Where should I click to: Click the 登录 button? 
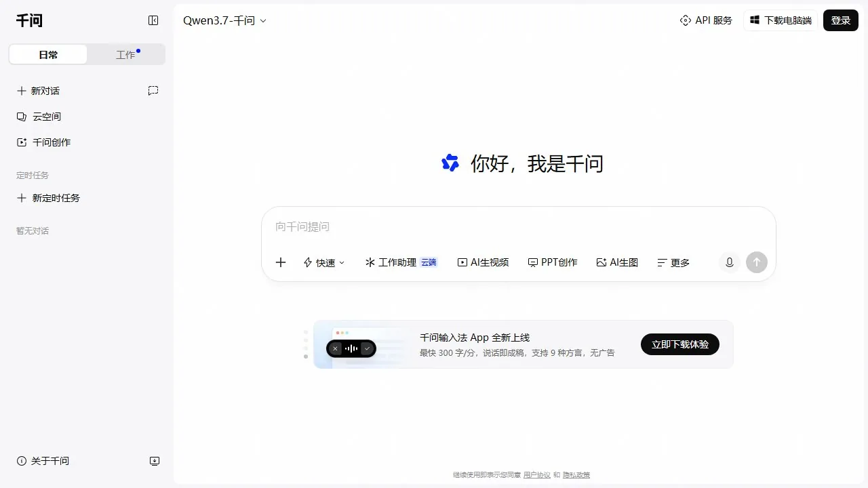click(x=841, y=20)
